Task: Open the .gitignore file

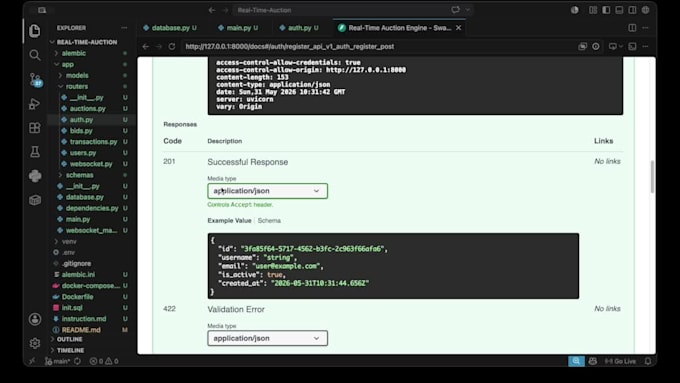Action: click(x=76, y=263)
